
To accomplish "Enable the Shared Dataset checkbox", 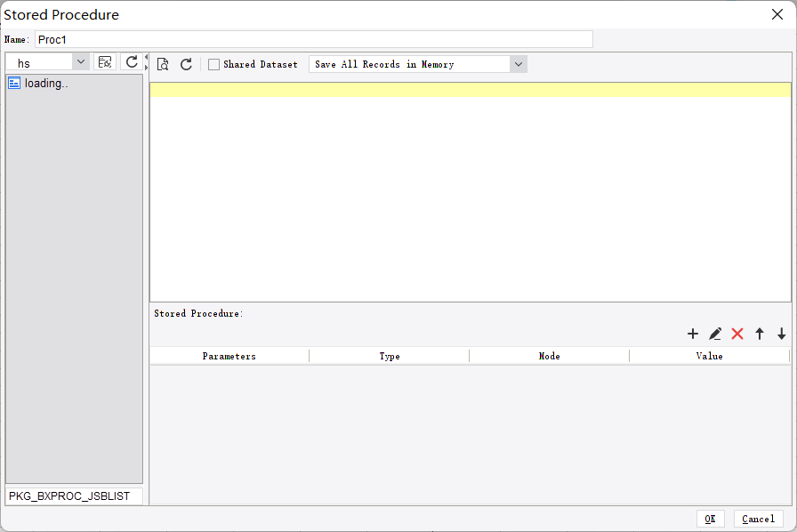I will point(213,64).
